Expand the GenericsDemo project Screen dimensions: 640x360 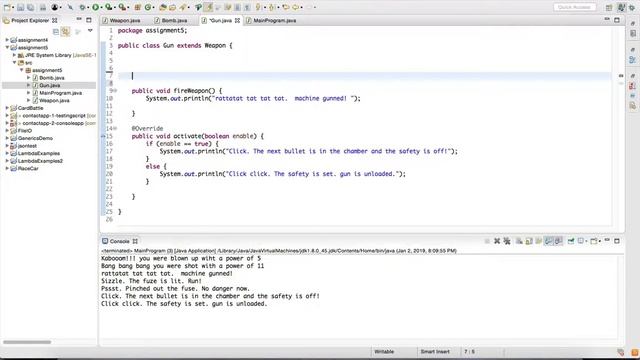point(7,138)
